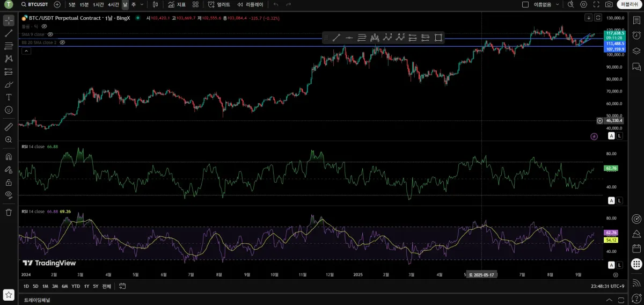The width and height of the screenshot is (644, 305).
Task: Select the ruler measure tool
Action: point(9,127)
